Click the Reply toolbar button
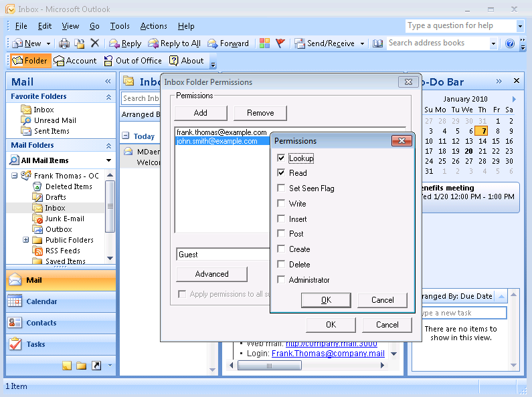The height and width of the screenshot is (397, 532). click(x=125, y=43)
